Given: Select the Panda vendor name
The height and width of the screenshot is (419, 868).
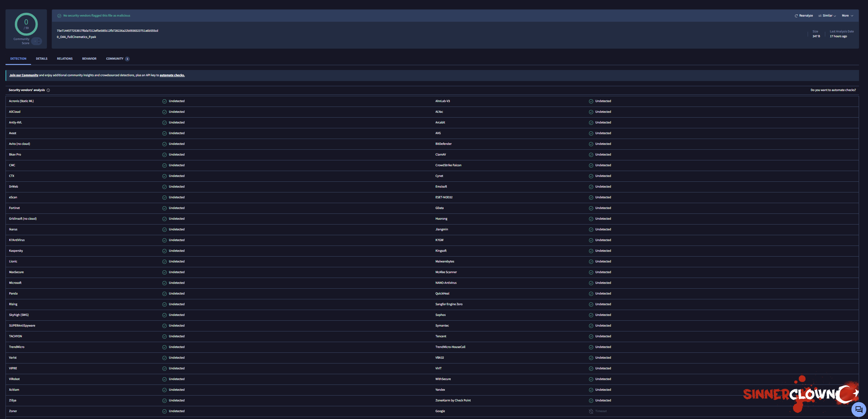Looking at the screenshot, I should [13, 293].
